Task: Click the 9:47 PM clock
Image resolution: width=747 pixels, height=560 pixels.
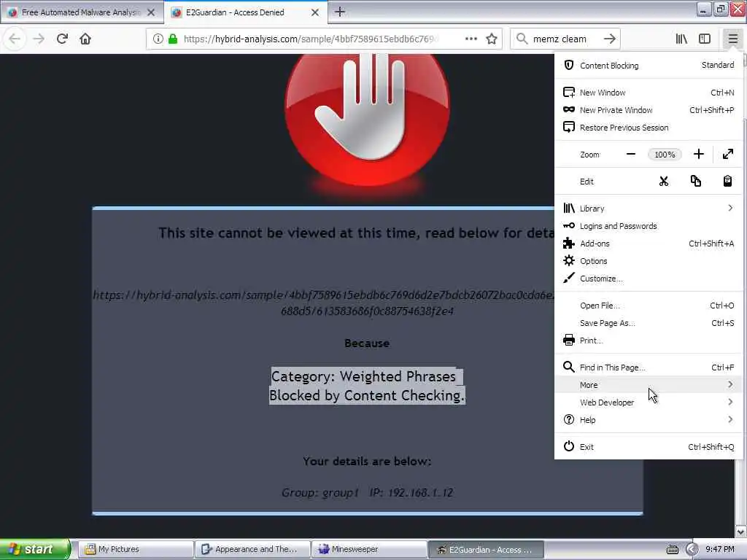Action: click(720, 550)
